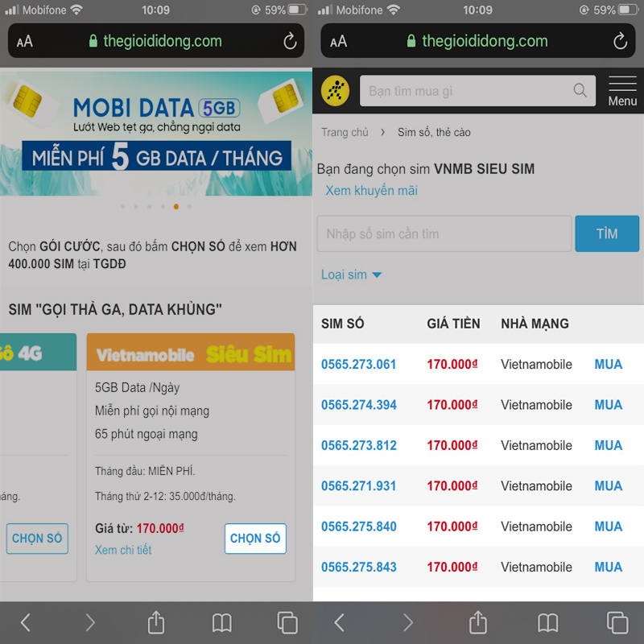
Task: Click the GIÁ TIỀN column header
Action: click(453, 324)
